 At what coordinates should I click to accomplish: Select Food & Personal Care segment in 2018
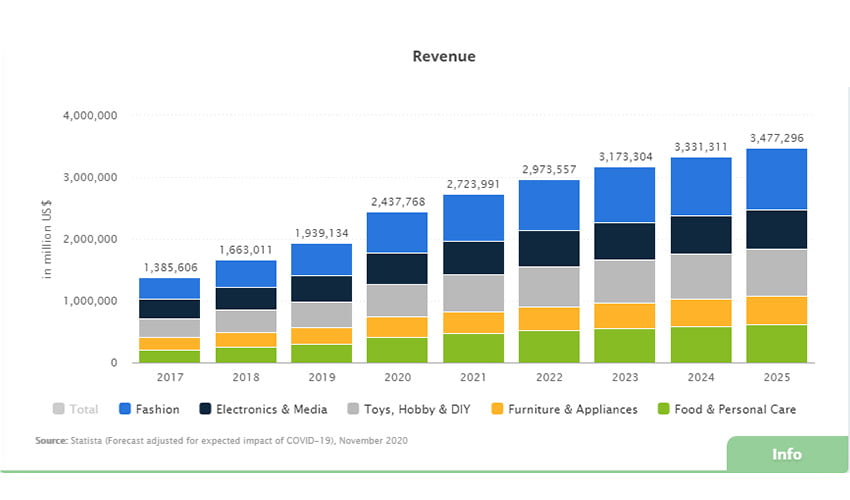tap(246, 355)
